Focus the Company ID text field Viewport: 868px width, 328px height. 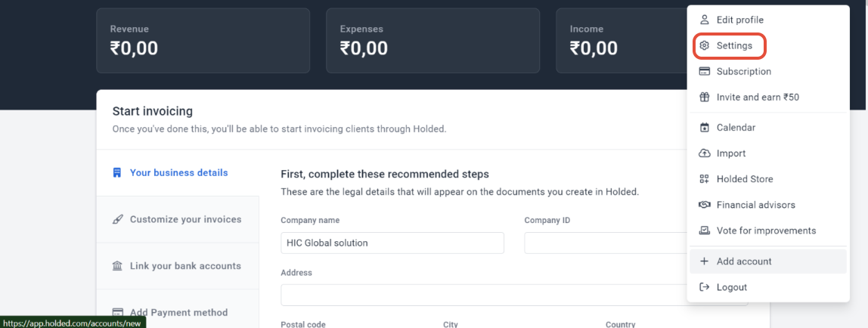click(605, 243)
